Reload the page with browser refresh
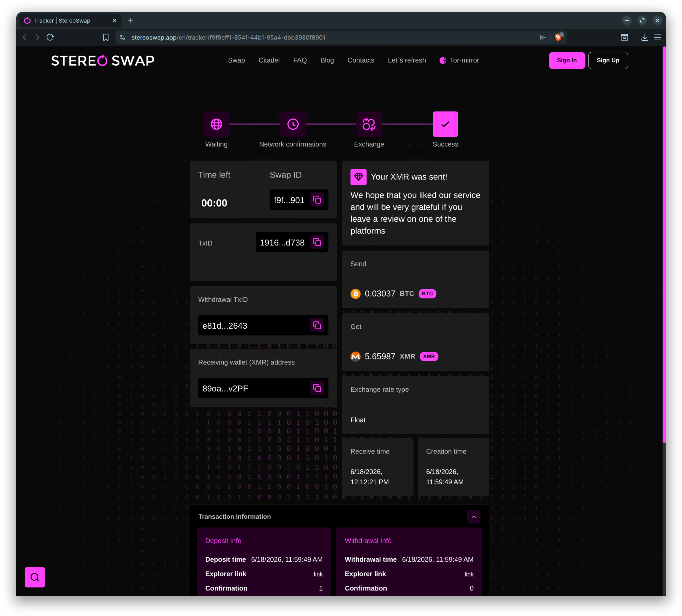This screenshot has width=682, height=616. click(50, 37)
